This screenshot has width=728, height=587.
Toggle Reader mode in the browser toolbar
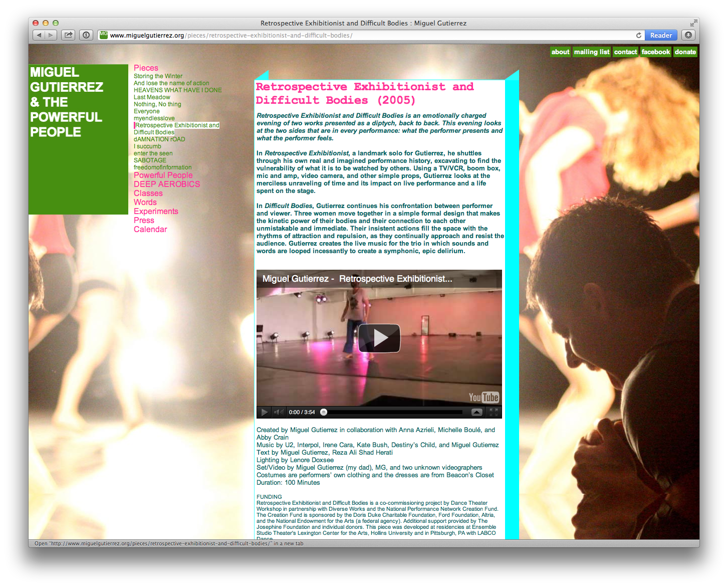pyautogui.click(x=661, y=35)
